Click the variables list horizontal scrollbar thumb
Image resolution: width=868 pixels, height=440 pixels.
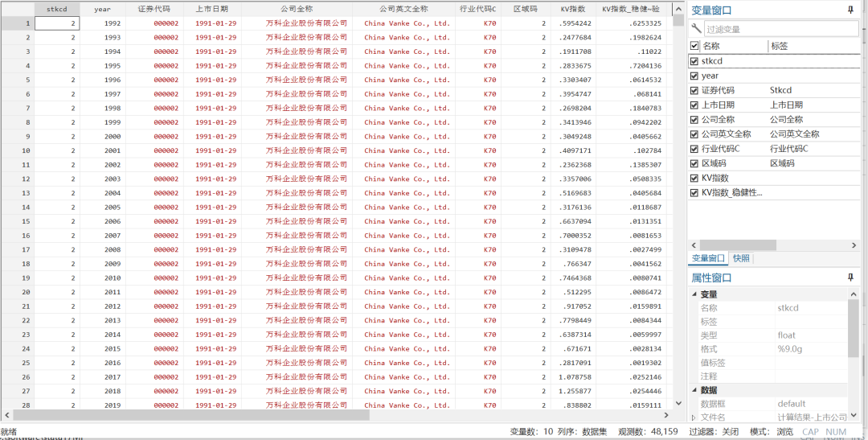(738, 245)
